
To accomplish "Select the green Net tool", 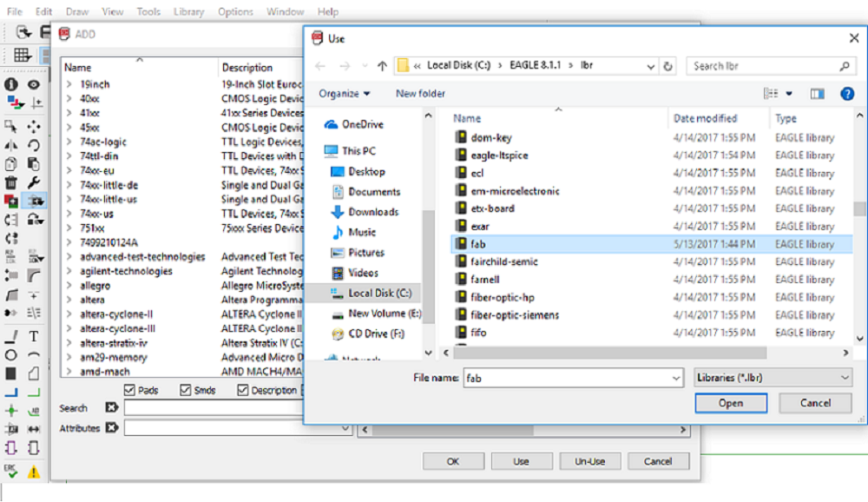I will click(x=34, y=393).
